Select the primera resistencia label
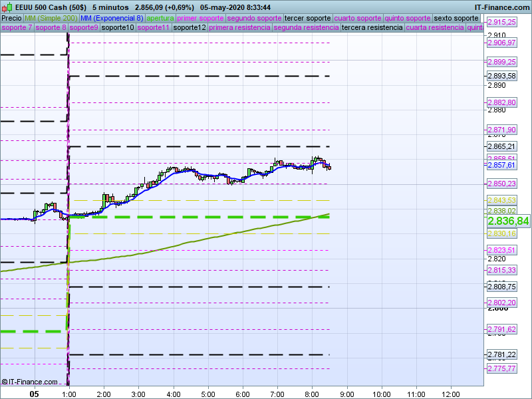 coord(239,28)
